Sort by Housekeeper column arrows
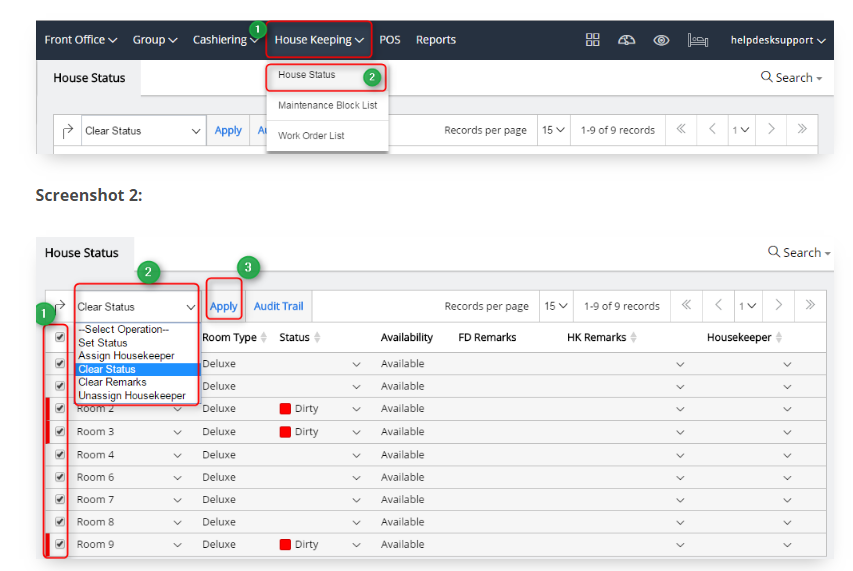 [x=778, y=338]
